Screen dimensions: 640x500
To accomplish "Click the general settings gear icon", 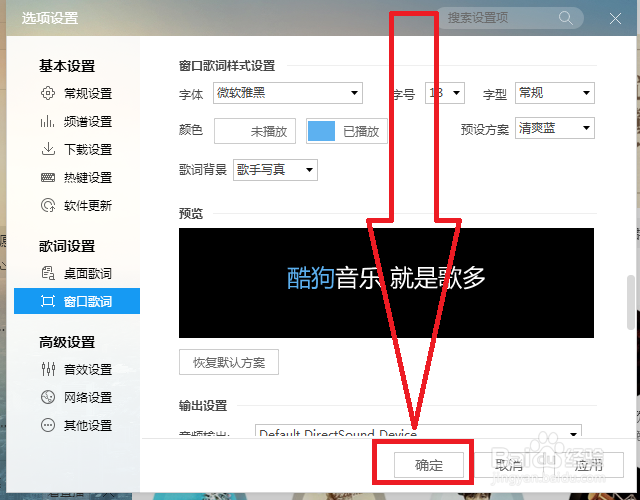I will coord(48,93).
